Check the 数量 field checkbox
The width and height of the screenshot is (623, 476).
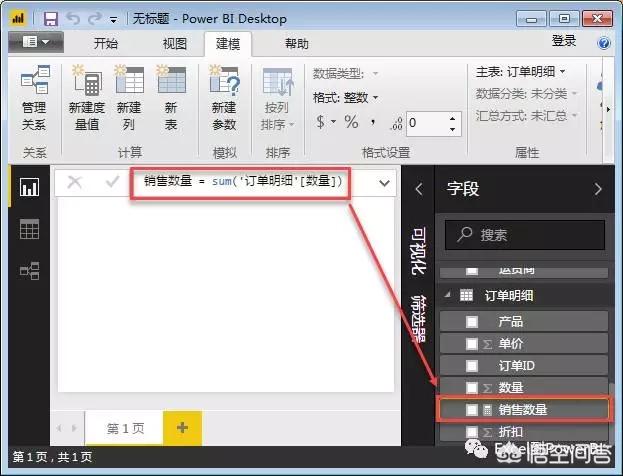pyautogui.click(x=472, y=388)
